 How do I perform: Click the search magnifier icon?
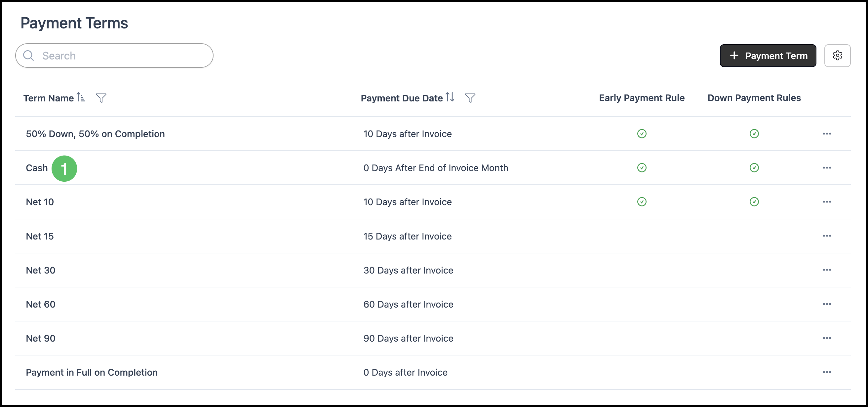[x=29, y=55]
